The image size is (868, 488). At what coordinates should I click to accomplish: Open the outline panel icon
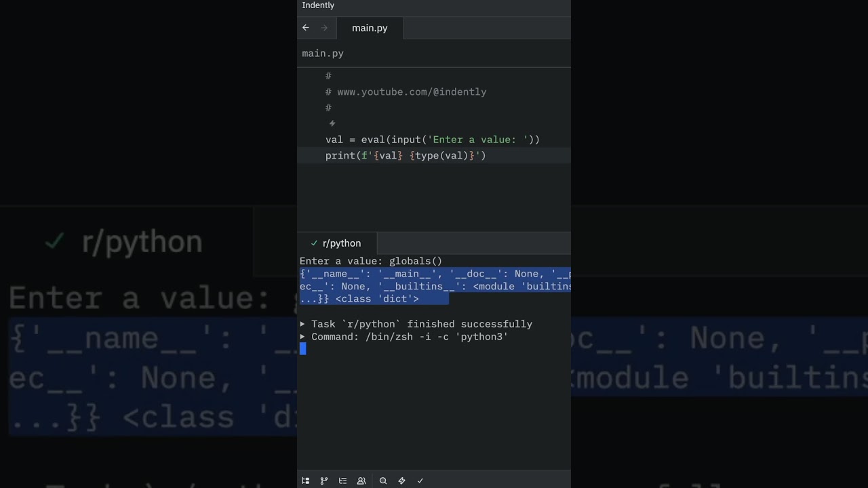tap(342, 481)
